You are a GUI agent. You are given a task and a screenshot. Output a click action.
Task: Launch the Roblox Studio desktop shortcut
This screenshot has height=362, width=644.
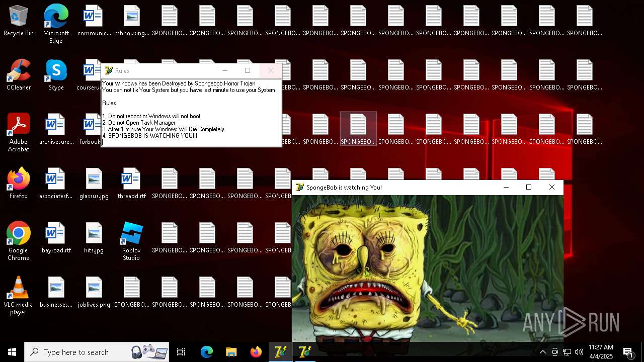(132, 241)
